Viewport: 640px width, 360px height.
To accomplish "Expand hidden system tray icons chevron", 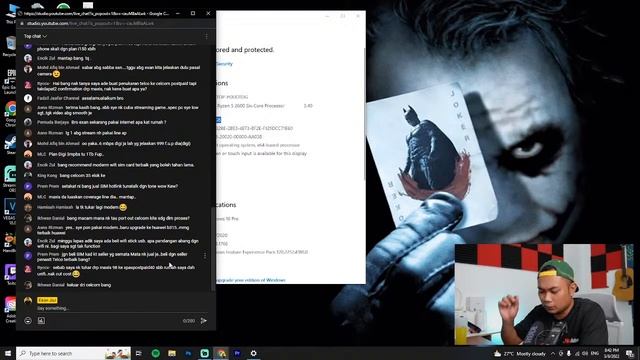I will click(x=553, y=353).
